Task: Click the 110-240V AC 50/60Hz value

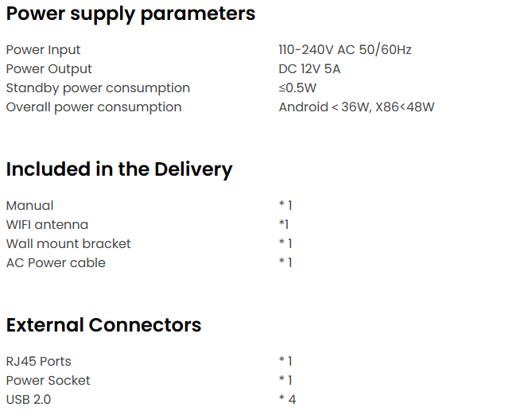Action: [345, 50]
